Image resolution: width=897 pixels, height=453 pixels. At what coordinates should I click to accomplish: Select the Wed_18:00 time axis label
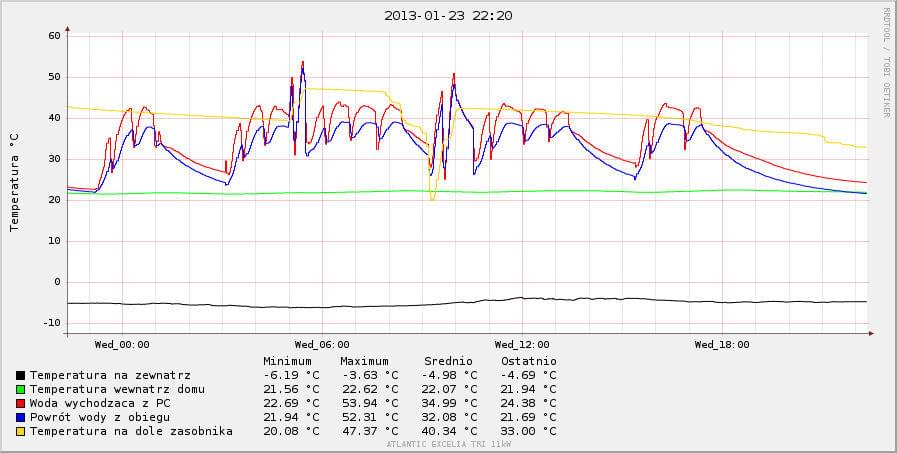point(722,345)
